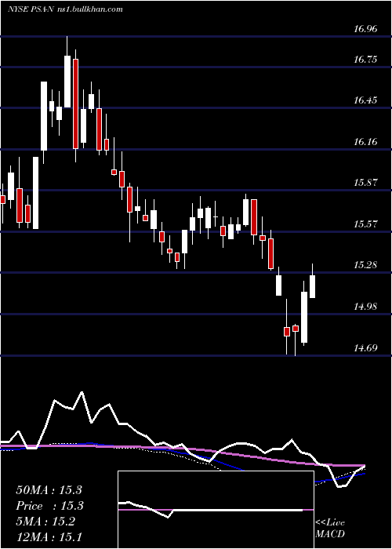Click the Price : 15.3 reading
Screen dimensions: 392x549
coord(49,506)
